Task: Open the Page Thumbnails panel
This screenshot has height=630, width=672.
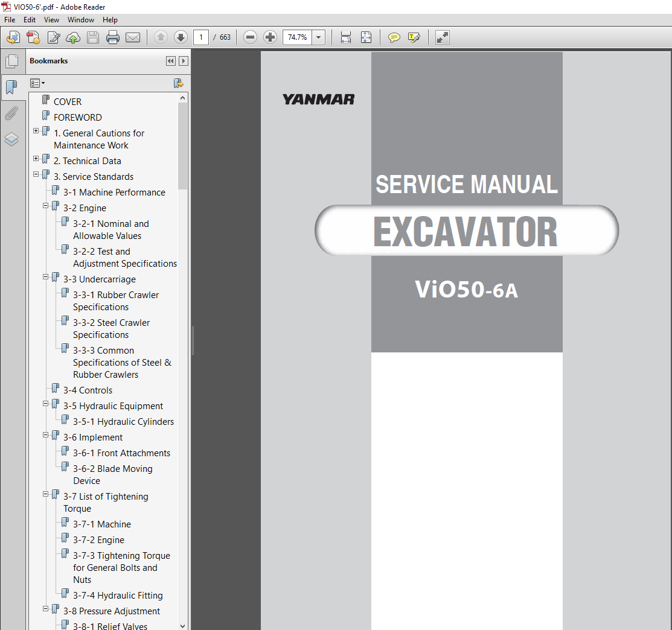Action: click(x=12, y=61)
